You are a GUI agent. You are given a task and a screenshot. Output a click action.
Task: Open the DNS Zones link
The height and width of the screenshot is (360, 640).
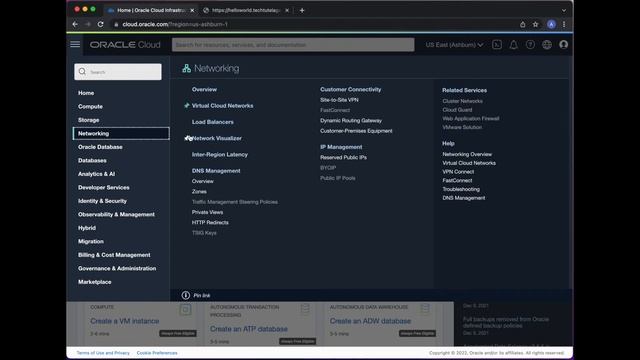[x=199, y=191]
